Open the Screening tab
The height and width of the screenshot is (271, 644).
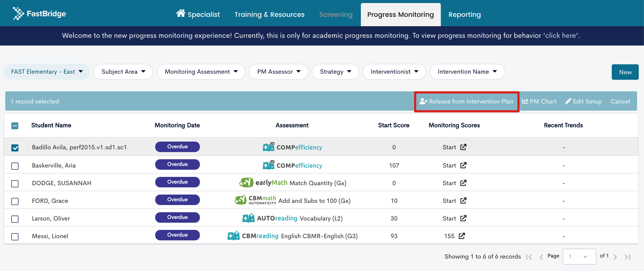click(x=336, y=14)
